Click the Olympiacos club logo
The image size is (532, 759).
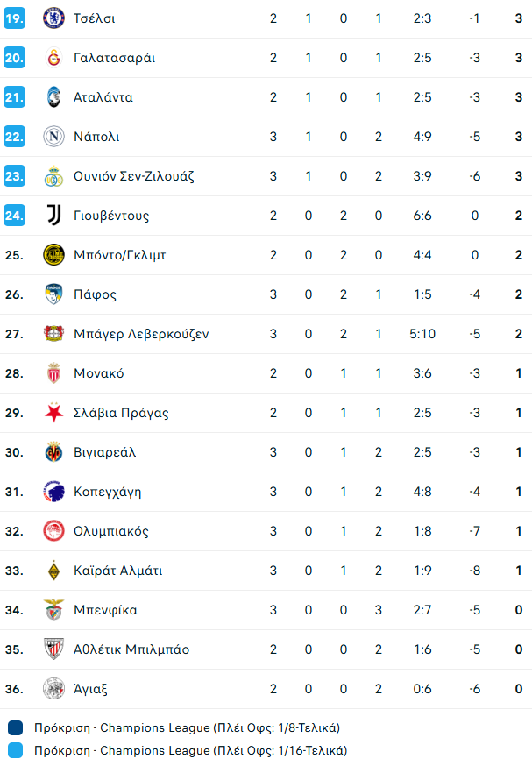[53, 531]
